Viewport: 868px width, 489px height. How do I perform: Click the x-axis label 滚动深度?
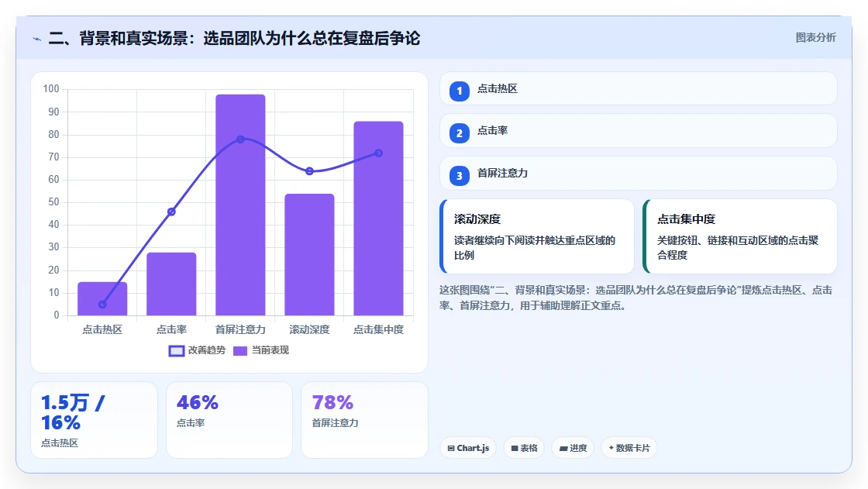[x=309, y=329]
